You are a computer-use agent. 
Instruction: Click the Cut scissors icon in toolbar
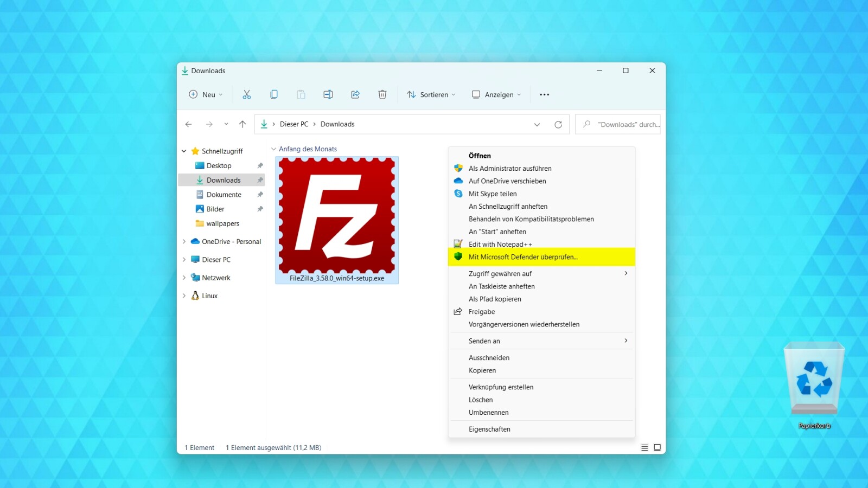pyautogui.click(x=247, y=94)
